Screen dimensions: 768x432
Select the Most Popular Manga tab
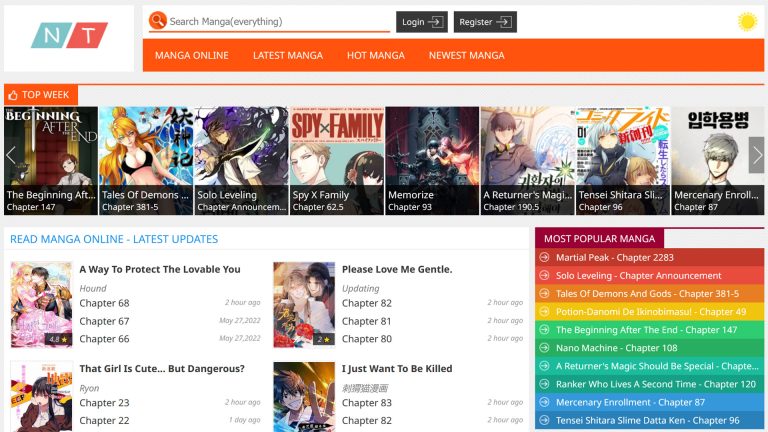point(600,239)
